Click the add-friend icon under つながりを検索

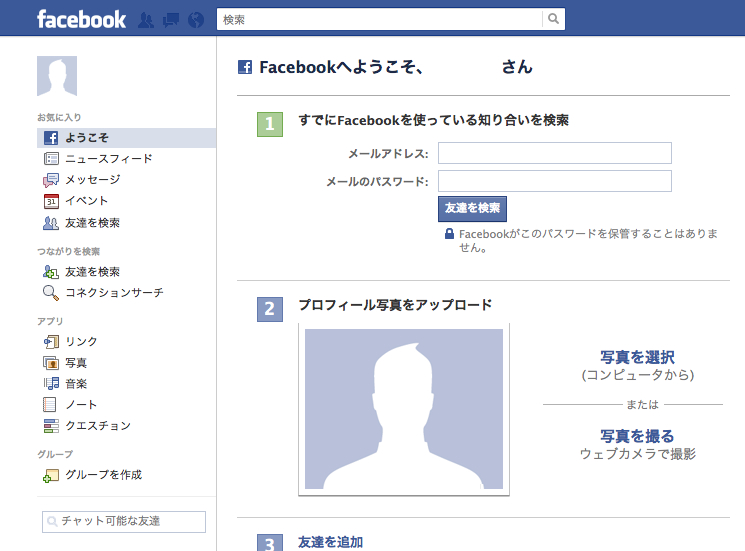pos(51,272)
